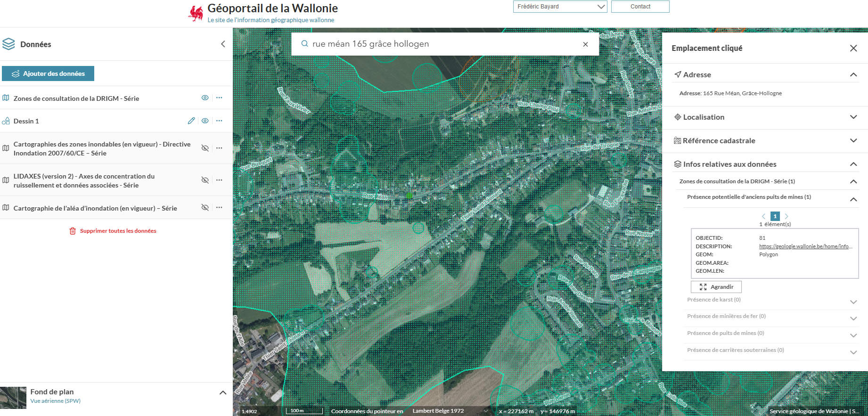Show the Cartographie de l'aléa d'inondation layer
This screenshot has width=868, height=416.
[205, 207]
